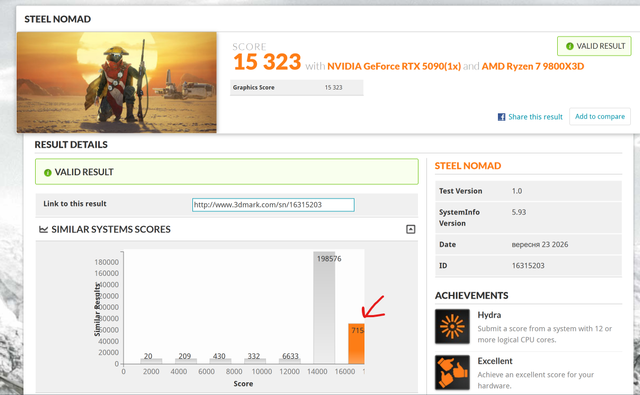Click the score value 15 323
This screenshot has width=640, height=395.
pos(267,62)
